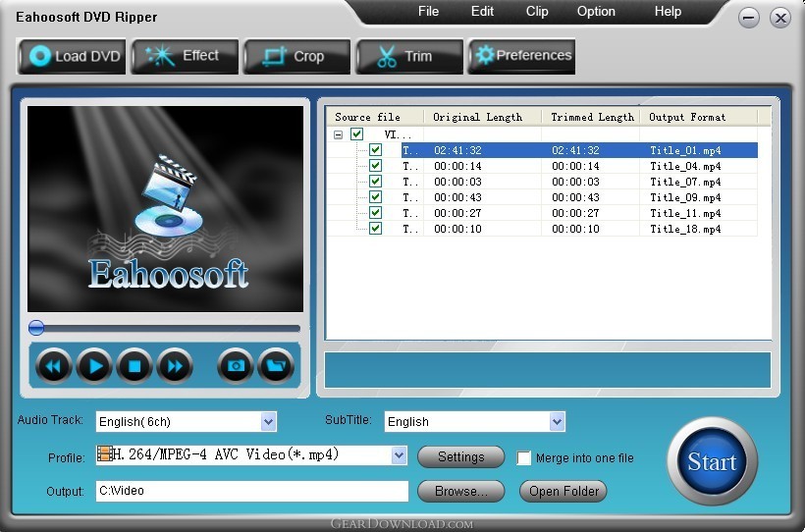805x532 pixels.
Task: Click the Load DVD toolbar button
Action: 73,56
